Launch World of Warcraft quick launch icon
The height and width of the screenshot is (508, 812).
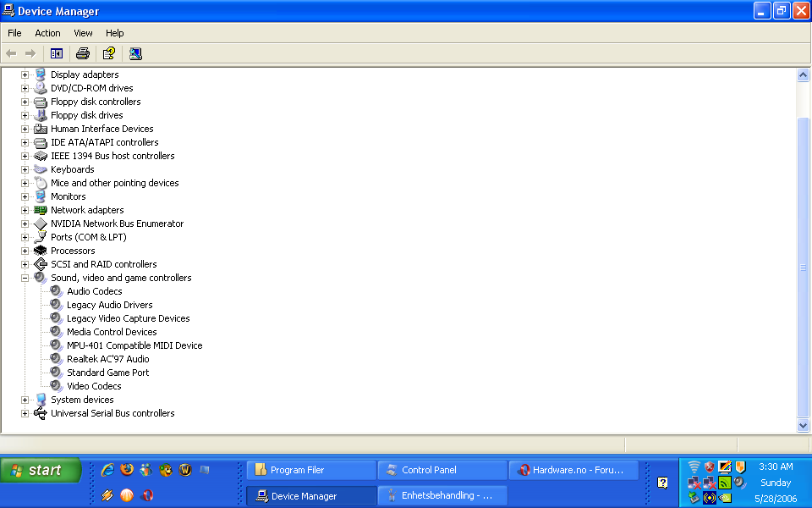pos(185,470)
